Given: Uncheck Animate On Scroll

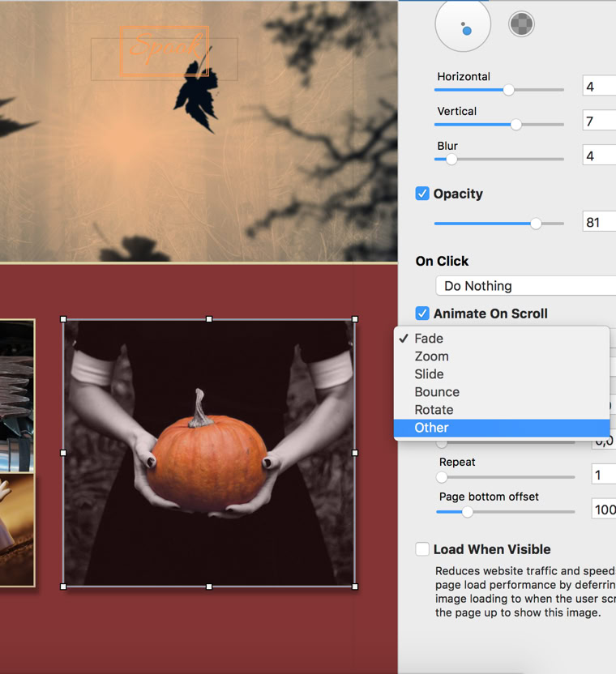Looking at the screenshot, I should (x=422, y=314).
